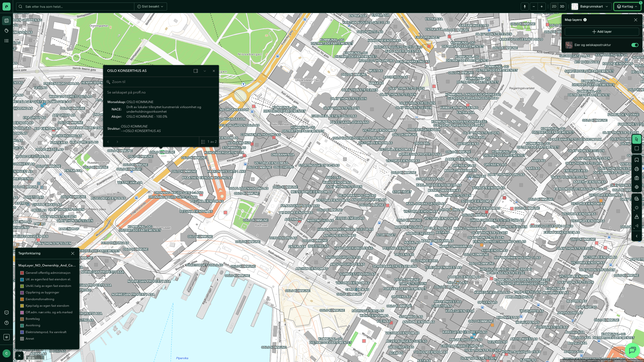
Task: Open the bookmarks tool
Action: click(x=637, y=160)
